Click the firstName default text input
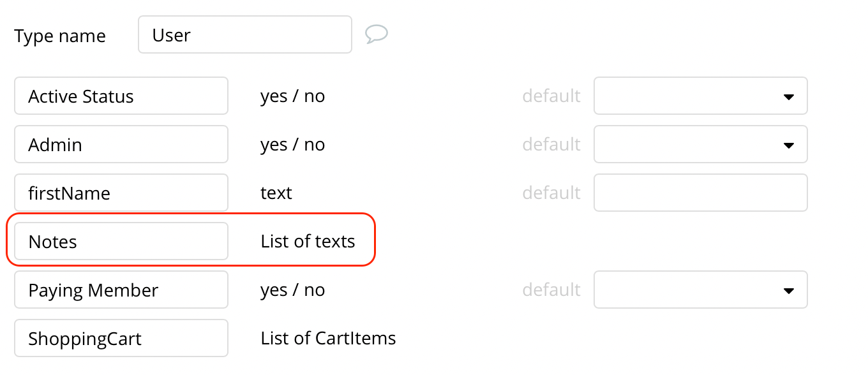Viewport: 868px width, 375px height. pyautogui.click(x=701, y=193)
